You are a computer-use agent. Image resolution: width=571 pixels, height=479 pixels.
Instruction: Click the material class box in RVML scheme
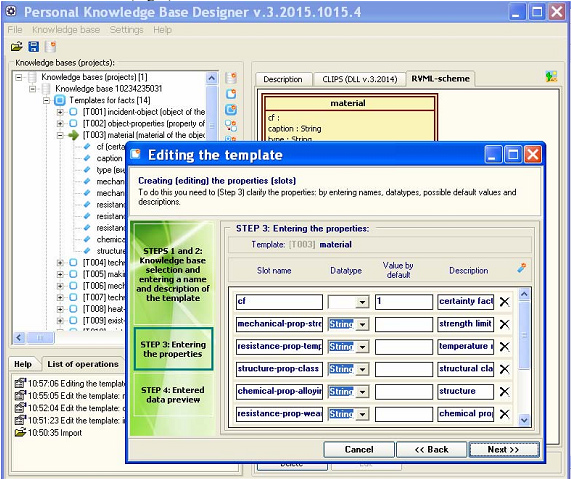pos(349,118)
